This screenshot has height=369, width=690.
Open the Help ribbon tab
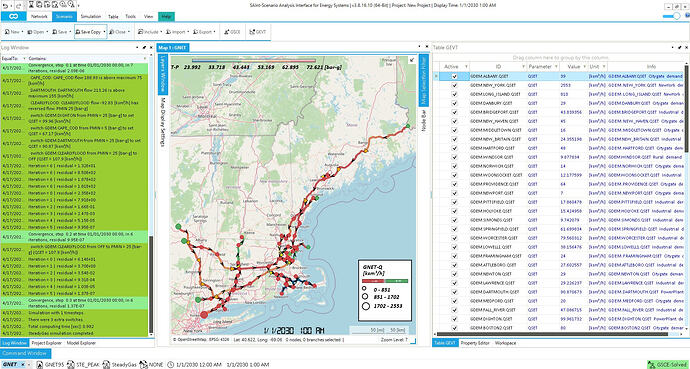(x=166, y=17)
